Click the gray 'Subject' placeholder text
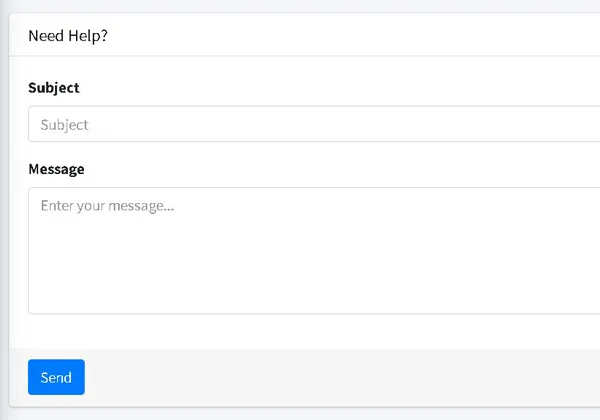 click(x=64, y=125)
